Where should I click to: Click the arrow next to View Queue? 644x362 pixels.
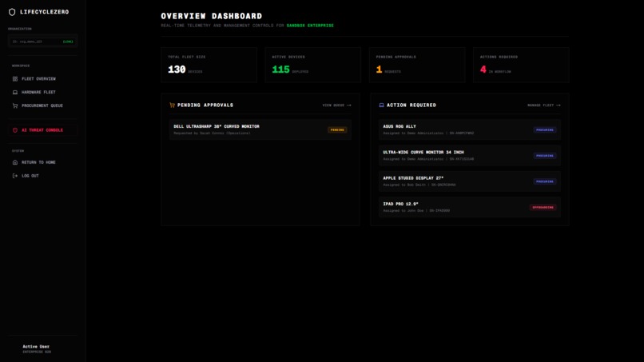pos(349,105)
